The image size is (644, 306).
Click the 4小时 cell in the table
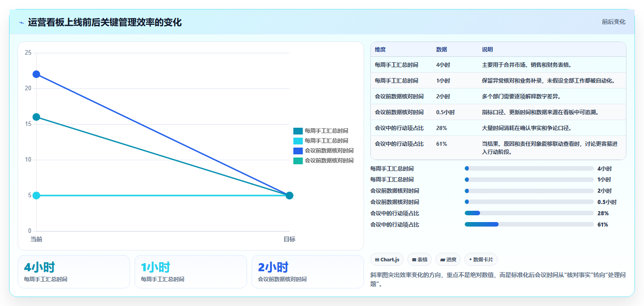pyautogui.click(x=443, y=65)
